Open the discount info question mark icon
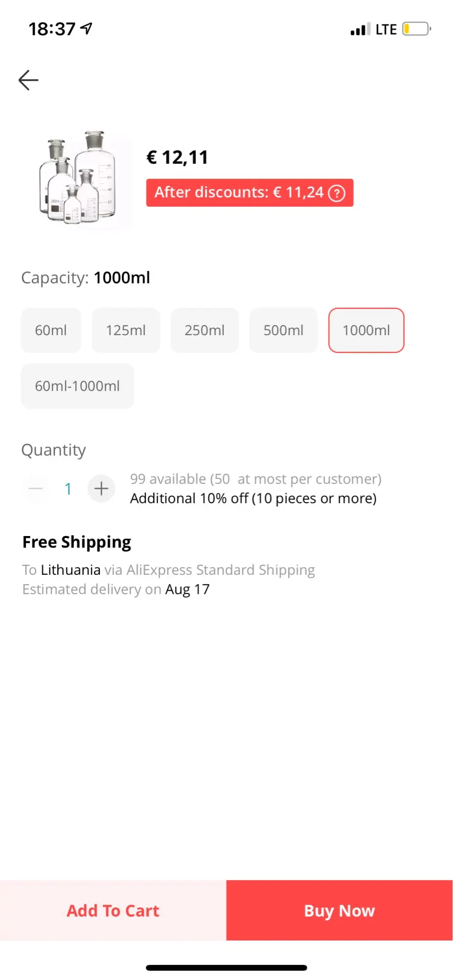The image size is (453, 980). [x=336, y=193]
